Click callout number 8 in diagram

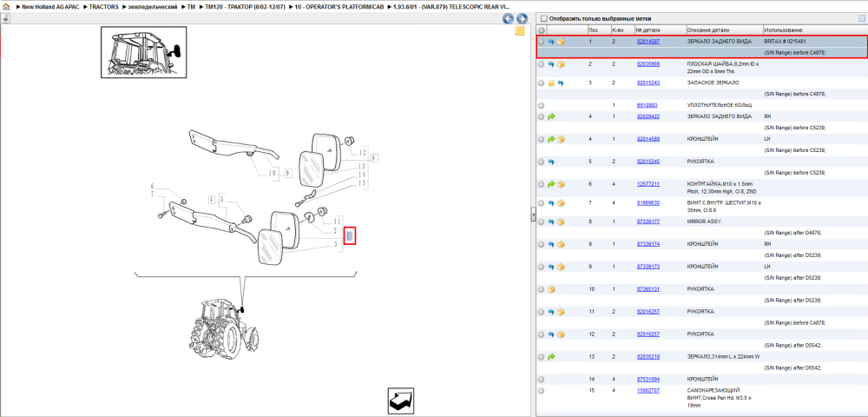coord(375,158)
